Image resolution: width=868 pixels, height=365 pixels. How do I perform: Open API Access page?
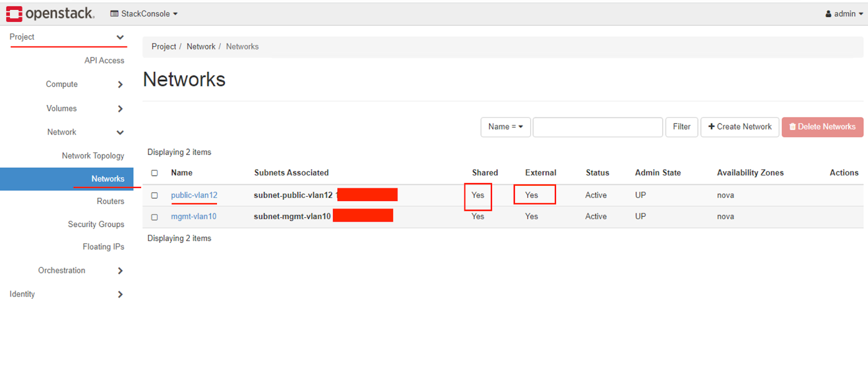click(x=104, y=60)
